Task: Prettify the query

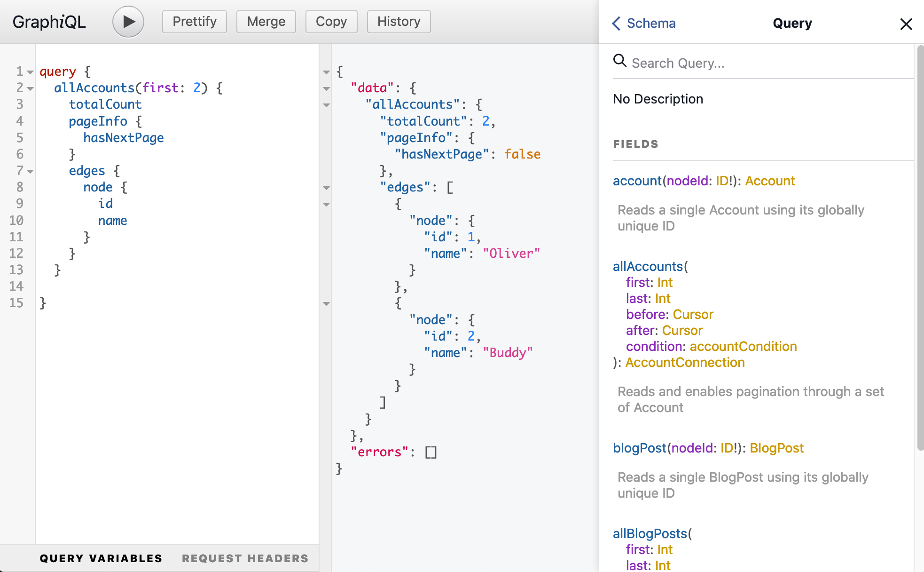Action: (x=194, y=22)
